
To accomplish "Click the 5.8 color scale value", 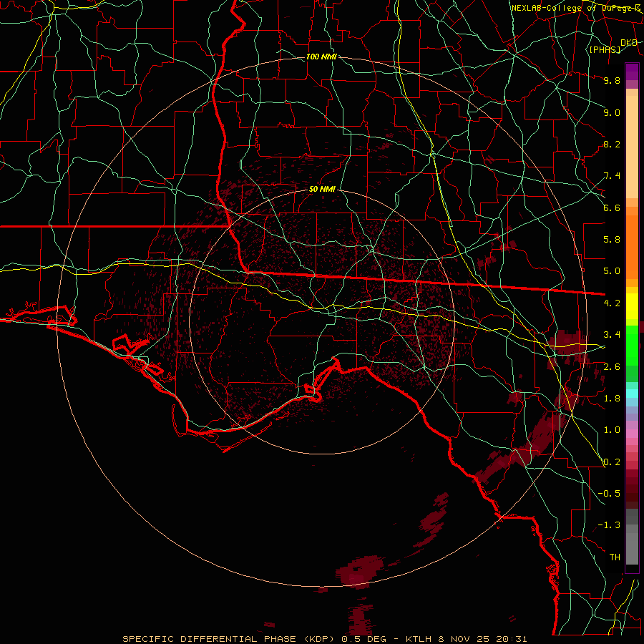I will [612, 240].
